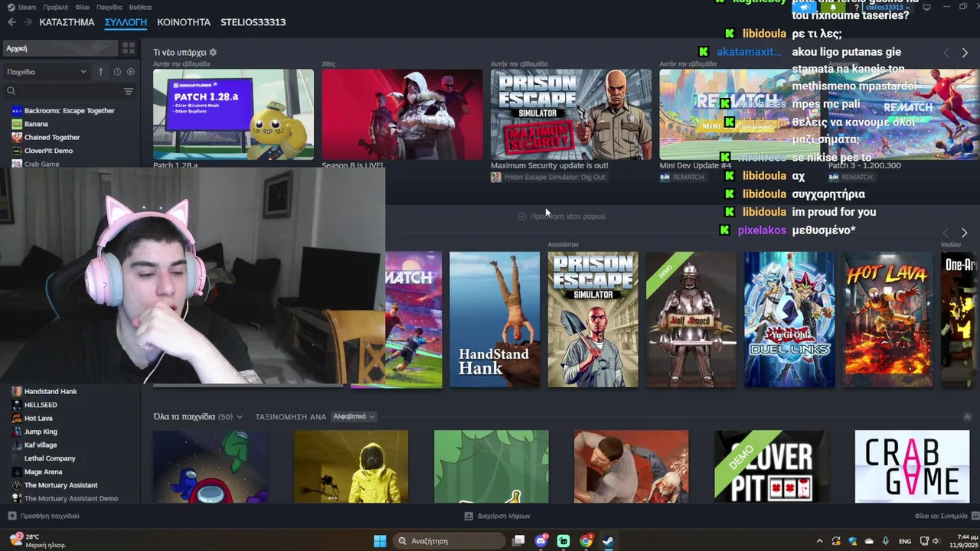Go to the ΚΑΤΑΣΤΗΜΑ store tab

(67, 22)
